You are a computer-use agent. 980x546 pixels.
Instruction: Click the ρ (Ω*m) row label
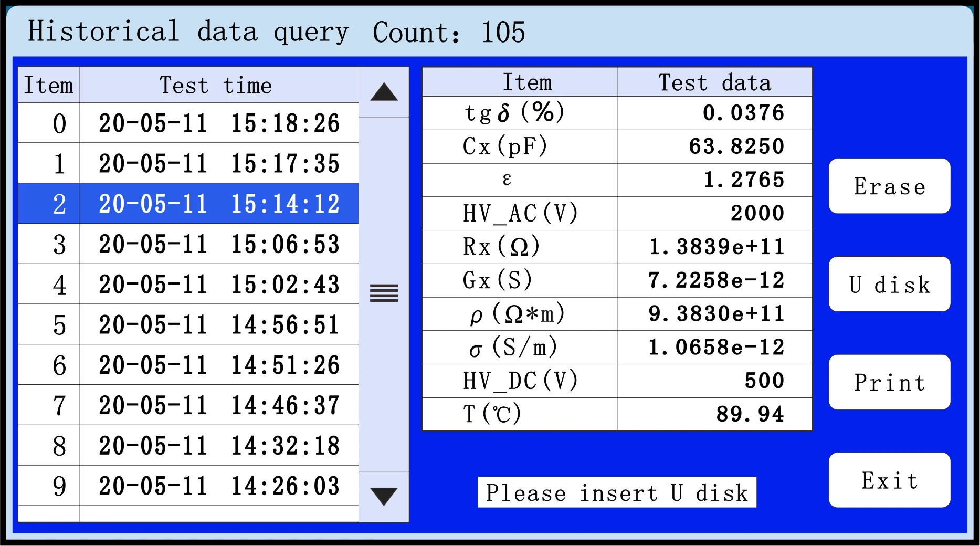coord(520,314)
